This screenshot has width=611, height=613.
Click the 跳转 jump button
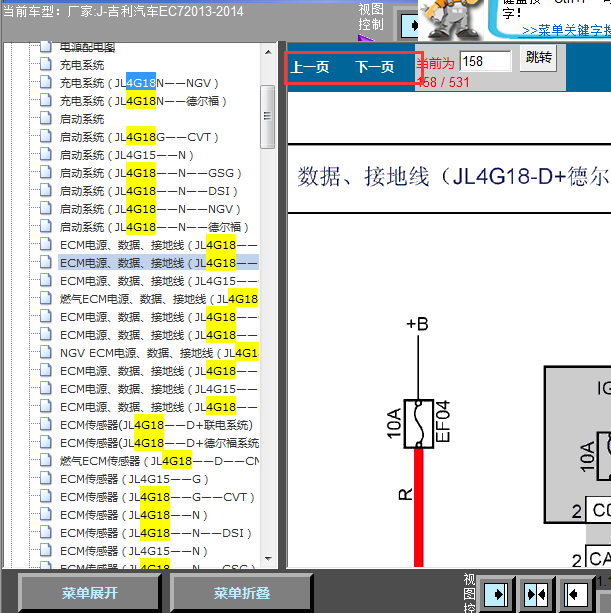(538, 58)
